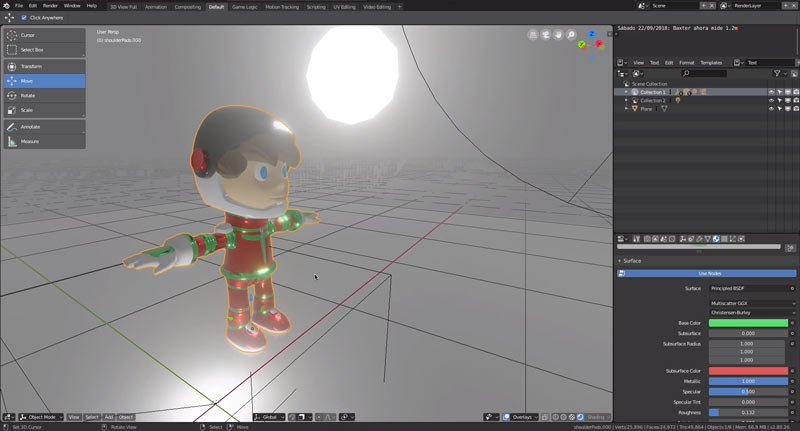This screenshot has height=431, width=800.
Task: Open the Global orientation dropdown
Action: pos(269,417)
